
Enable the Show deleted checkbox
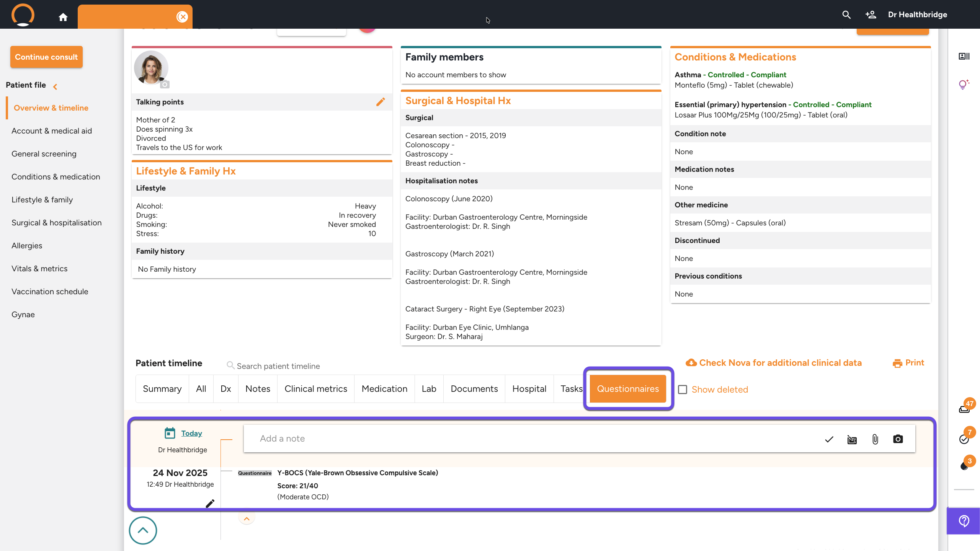coord(683,390)
